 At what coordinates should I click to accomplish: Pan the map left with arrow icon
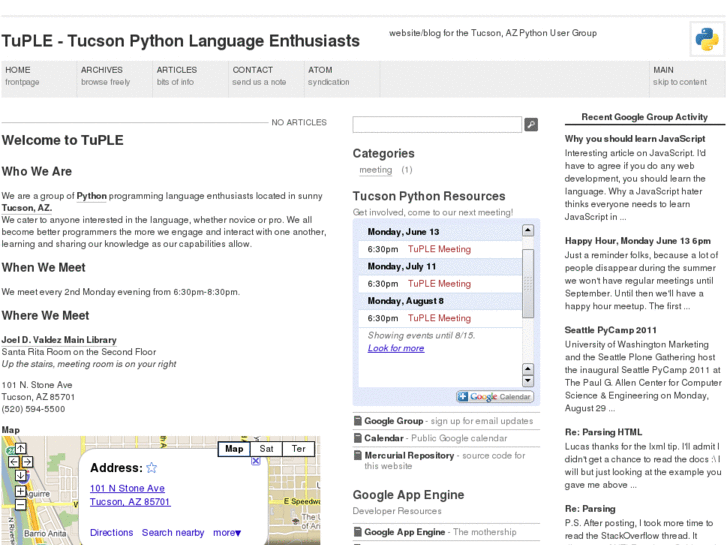(x=13, y=462)
